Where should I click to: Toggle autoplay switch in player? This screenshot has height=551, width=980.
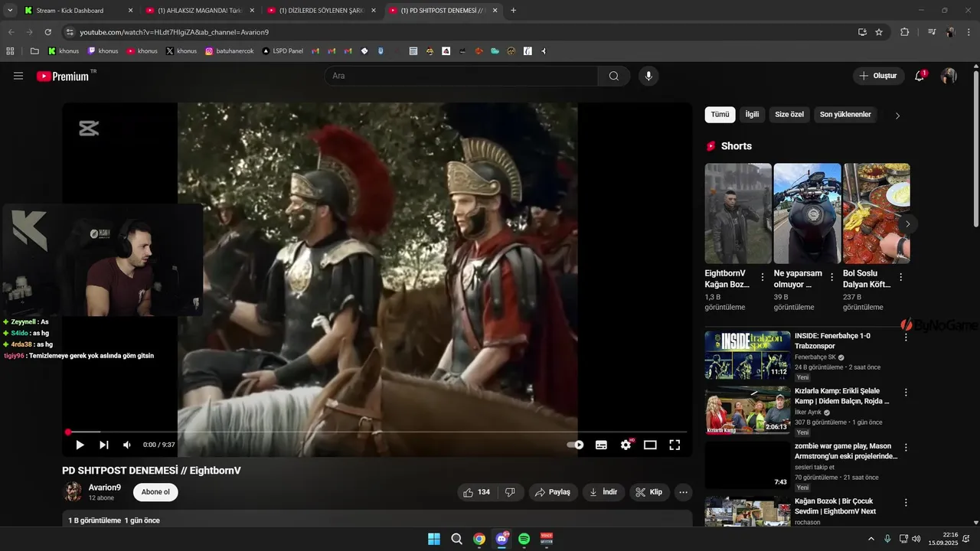click(575, 445)
